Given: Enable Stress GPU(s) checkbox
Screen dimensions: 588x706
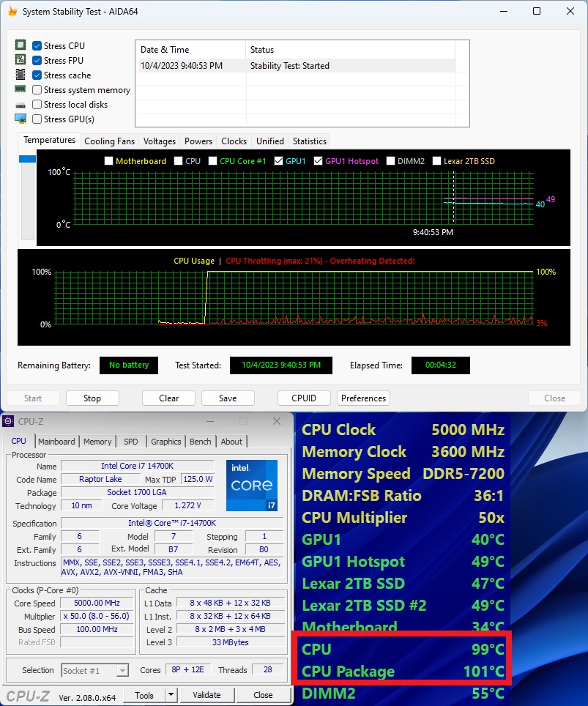Looking at the screenshot, I should click(37, 119).
